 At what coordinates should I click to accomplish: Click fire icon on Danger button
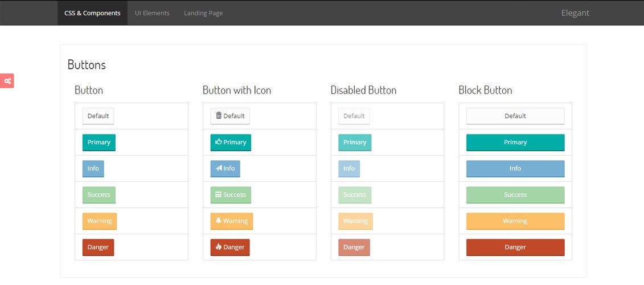click(x=219, y=247)
